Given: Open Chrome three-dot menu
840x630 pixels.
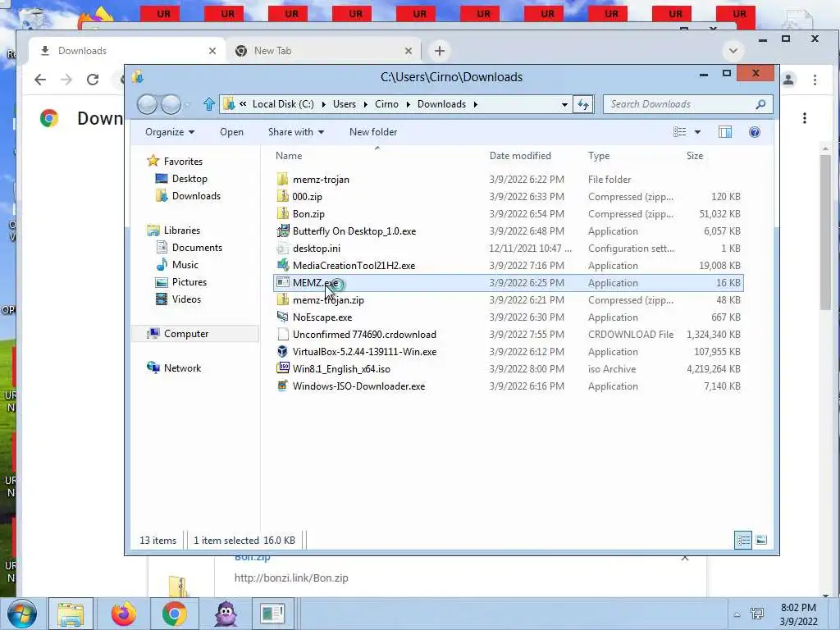Looking at the screenshot, I should pyautogui.click(x=815, y=80).
